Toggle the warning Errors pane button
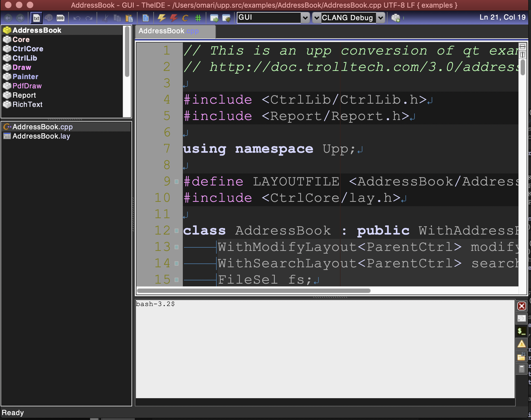Screen dimensions: 531x420 [x=521, y=344]
